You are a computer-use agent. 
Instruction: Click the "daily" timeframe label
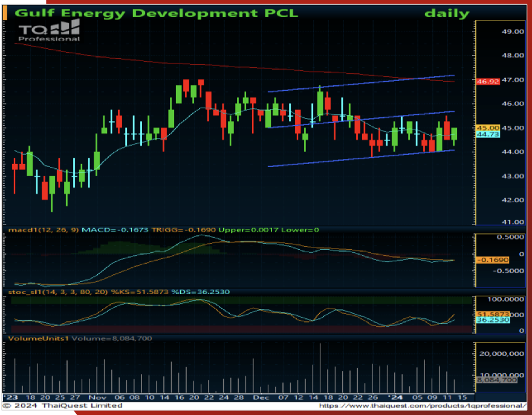coord(447,13)
